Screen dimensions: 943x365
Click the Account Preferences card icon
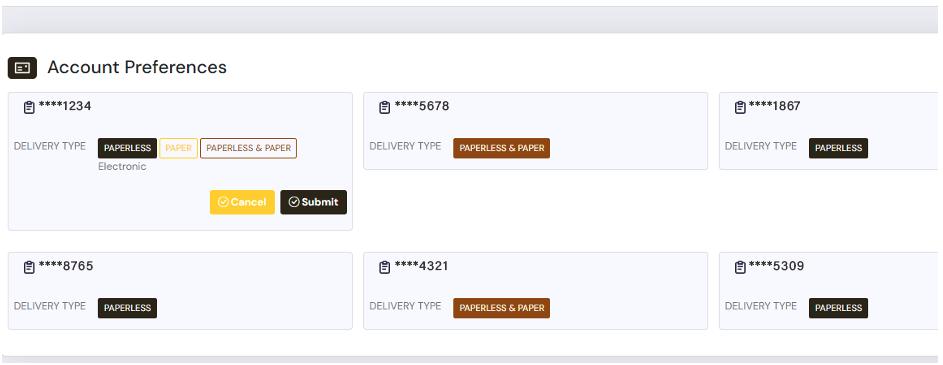click(22, 68)
